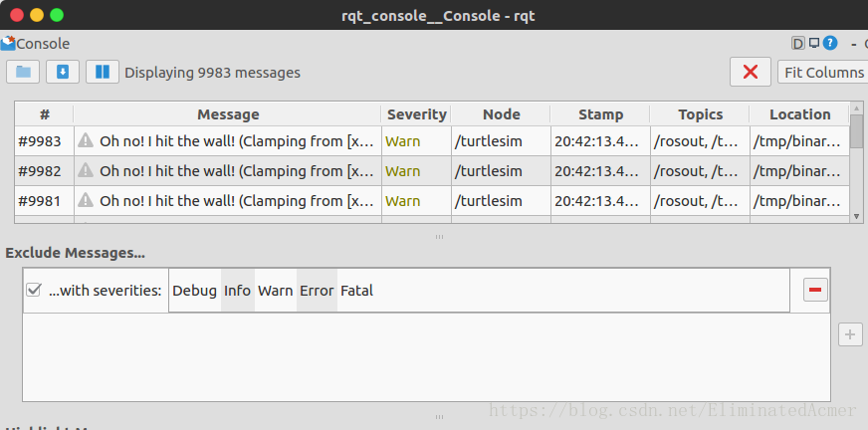Click the save messages download icon

click(63, 72)
